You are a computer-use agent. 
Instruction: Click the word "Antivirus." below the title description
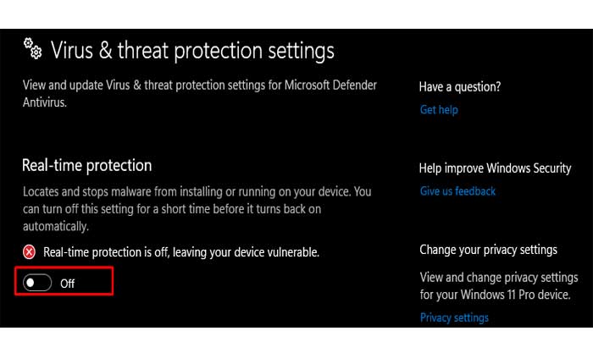coord(47,102)
